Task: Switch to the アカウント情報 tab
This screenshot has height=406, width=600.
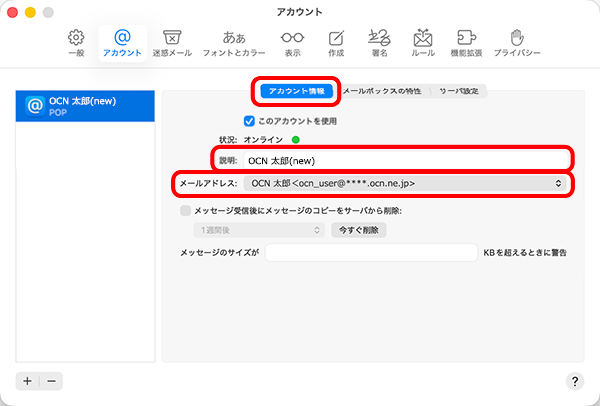Action: point(296,90)
